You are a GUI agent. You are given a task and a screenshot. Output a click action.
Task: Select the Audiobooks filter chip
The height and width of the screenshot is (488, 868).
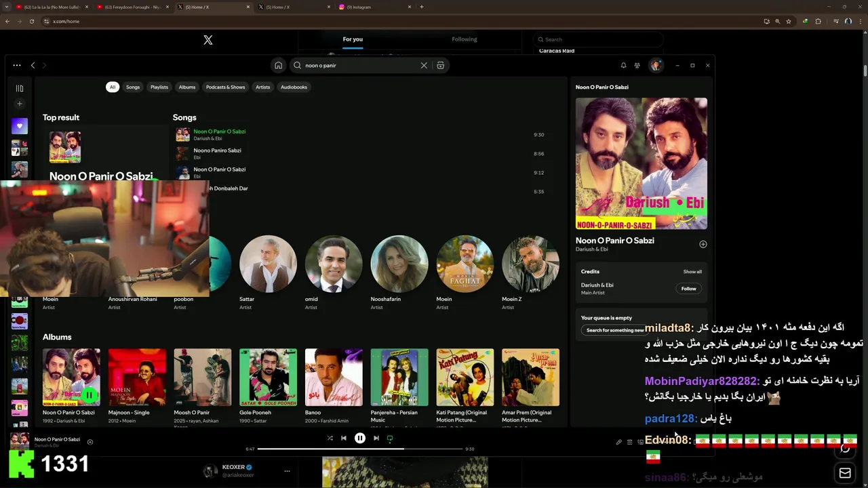pos(294,87)
